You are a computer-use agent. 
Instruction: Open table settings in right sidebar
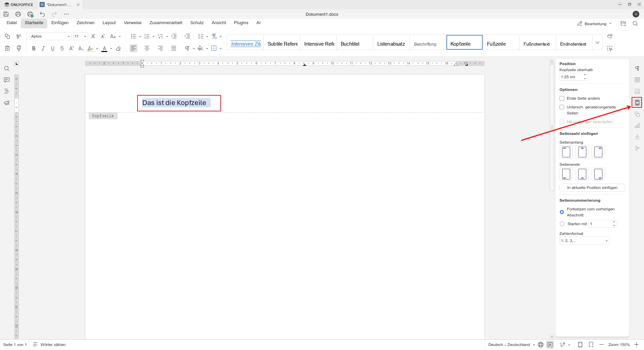[637, 80]
